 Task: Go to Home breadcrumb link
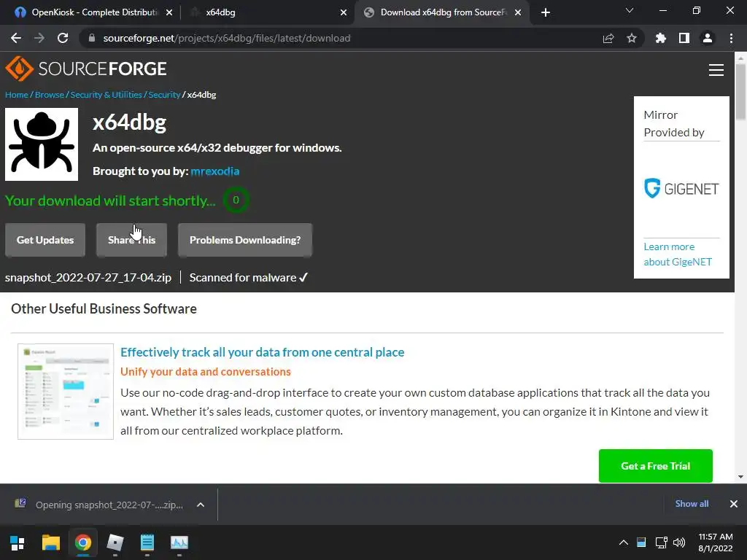click(17, 94)
